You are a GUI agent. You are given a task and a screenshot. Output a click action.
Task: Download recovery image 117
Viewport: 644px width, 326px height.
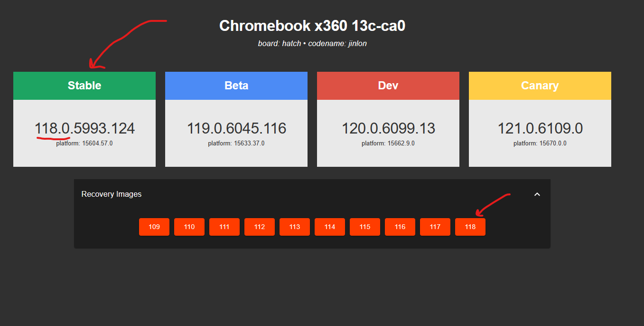pos(435,227)
